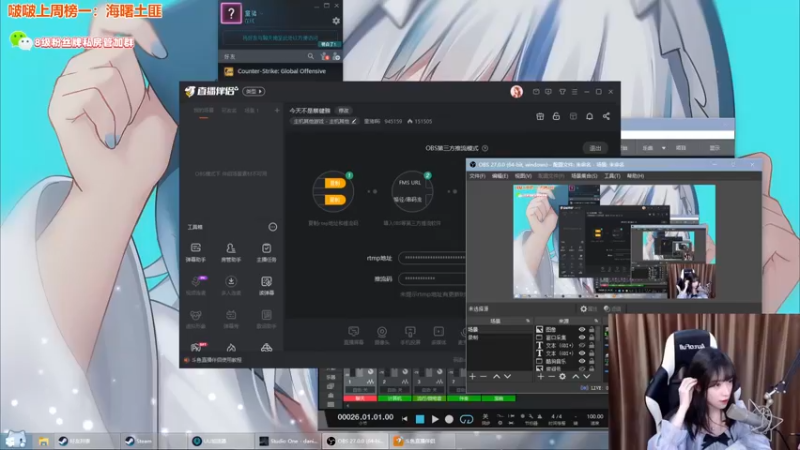Viewport: 800px width, 450px height.
Task: Open 房管助手 tool in 直播伴侣 toolbox
Action: coord(231,252)
